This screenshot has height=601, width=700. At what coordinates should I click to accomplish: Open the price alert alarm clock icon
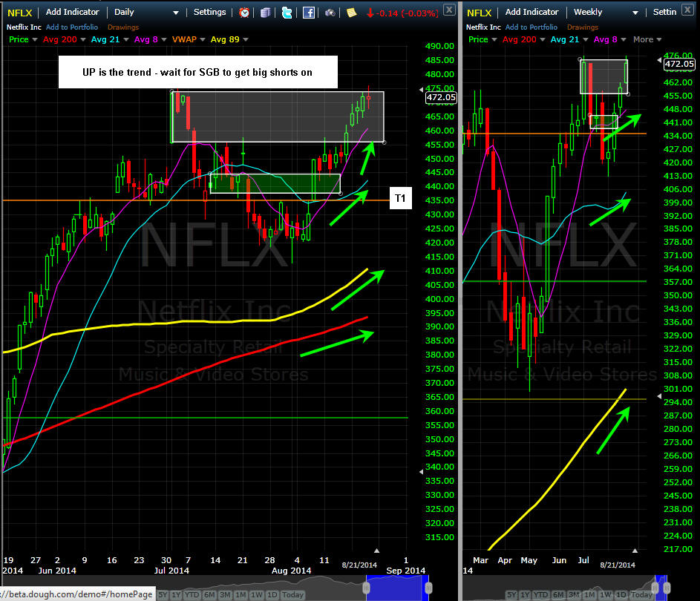tap(243, 13)
